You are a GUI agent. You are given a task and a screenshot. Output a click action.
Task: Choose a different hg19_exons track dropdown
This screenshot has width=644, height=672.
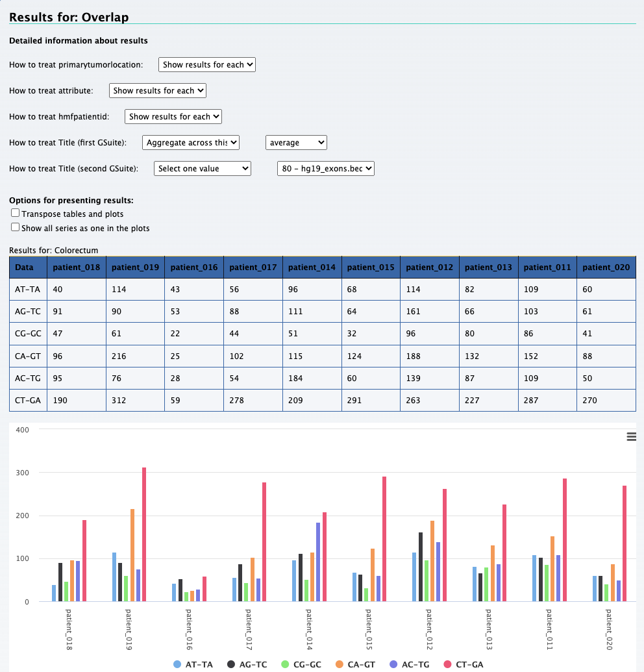click(326, 168)
